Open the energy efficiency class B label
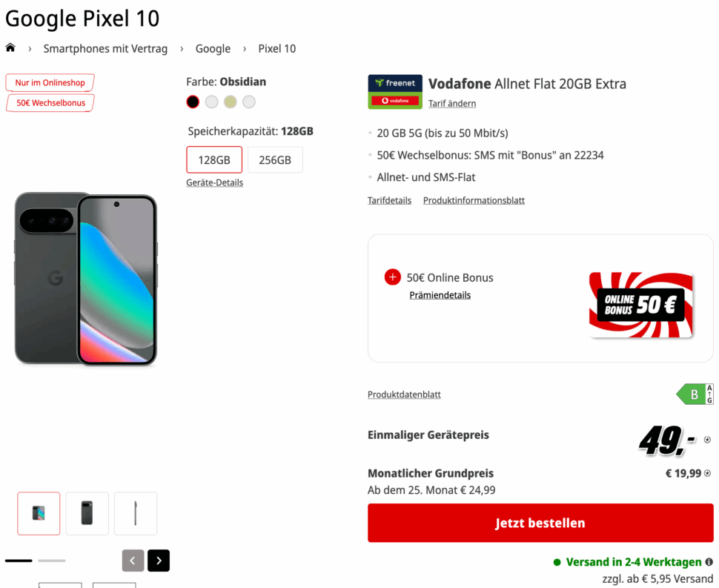 pyautogui.click(x=695, y=394)
